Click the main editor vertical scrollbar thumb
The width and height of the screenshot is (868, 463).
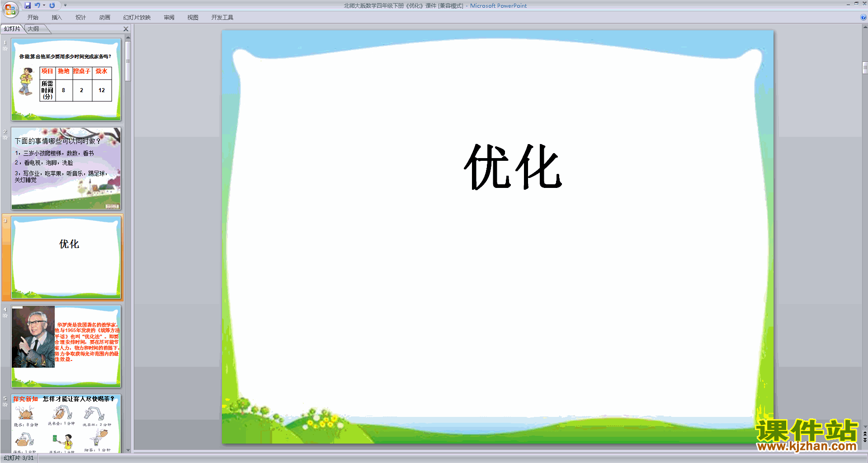click(865, 68)
